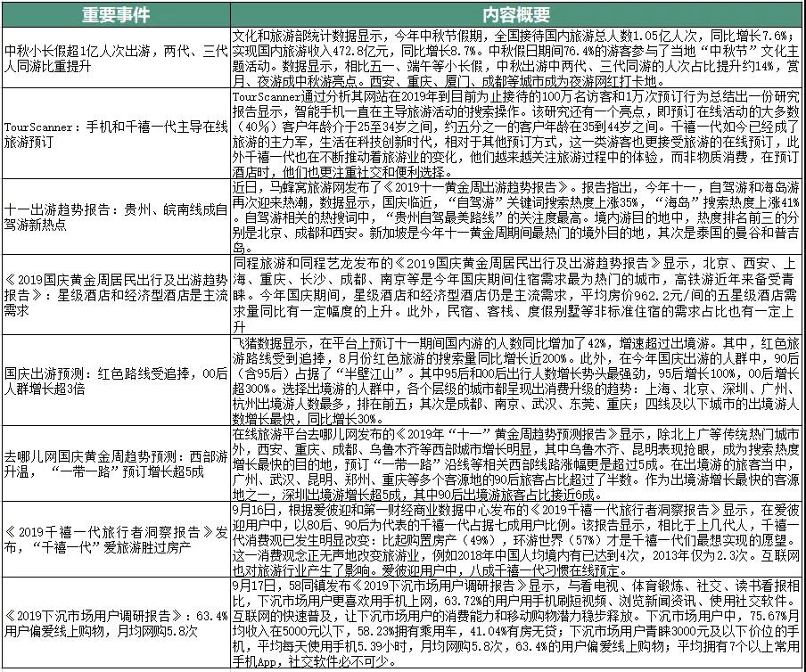Select the cell "《2019千禧一代旅行者洞察报告》发布"
The height and width of the screenshot is (672, 806).
(116, 539)
